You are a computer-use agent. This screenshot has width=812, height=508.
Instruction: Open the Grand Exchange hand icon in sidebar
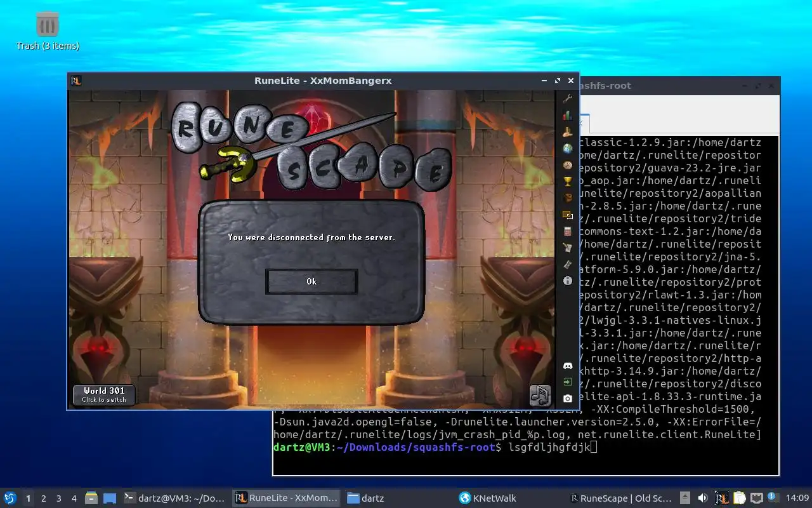click(x=568, y=132)
